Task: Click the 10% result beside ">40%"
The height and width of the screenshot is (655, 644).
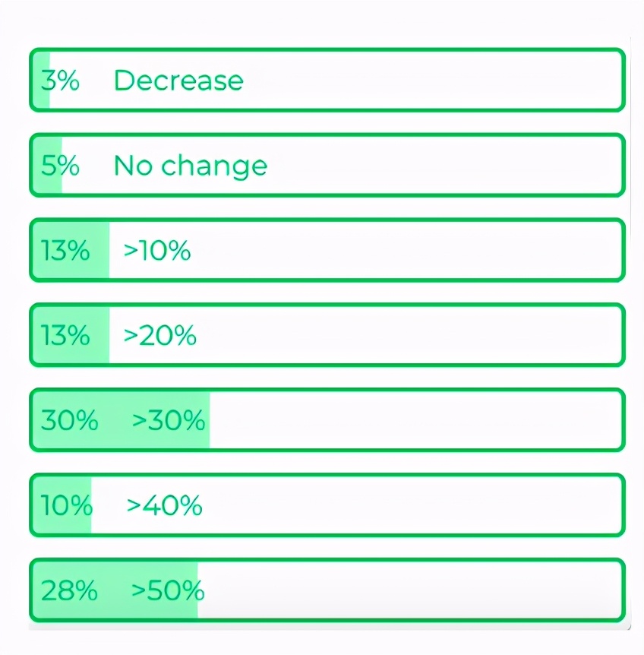Action: point(66,505)
